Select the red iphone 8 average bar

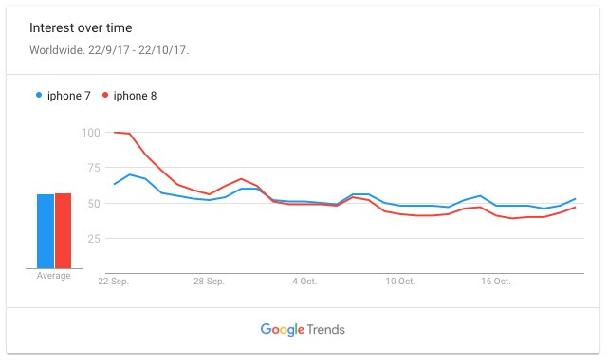[63, 231]
